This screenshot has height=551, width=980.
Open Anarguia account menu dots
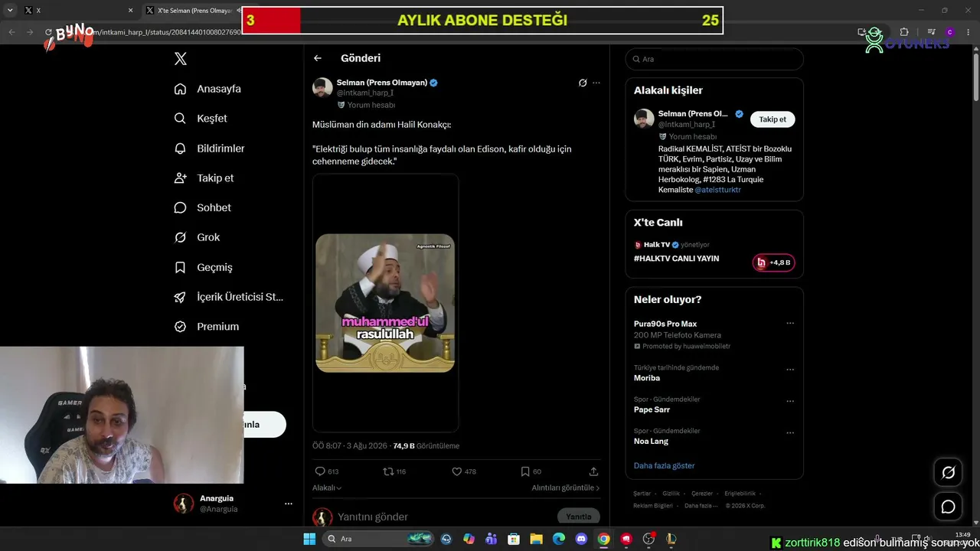coord(289,504)
